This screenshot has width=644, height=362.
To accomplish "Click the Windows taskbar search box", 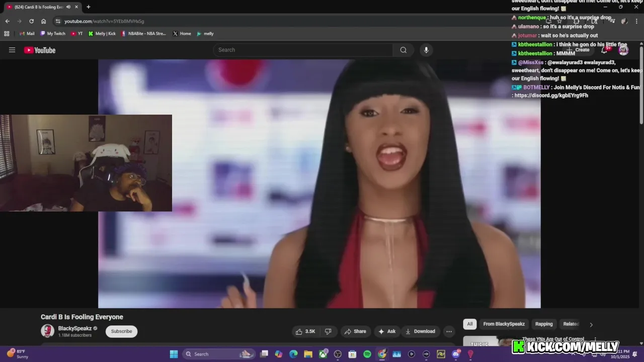I will (x=218, y=354).
